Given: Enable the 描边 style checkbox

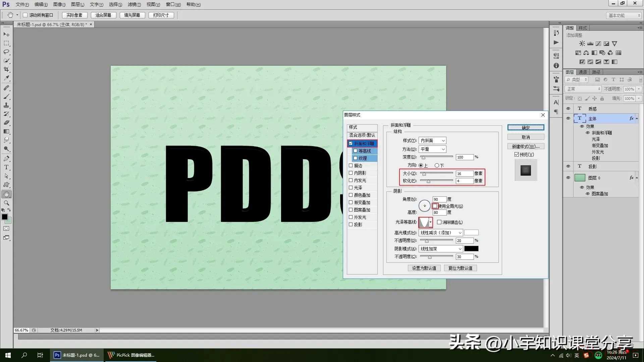Looking at the screenshot, I should (x=351, y=166).
